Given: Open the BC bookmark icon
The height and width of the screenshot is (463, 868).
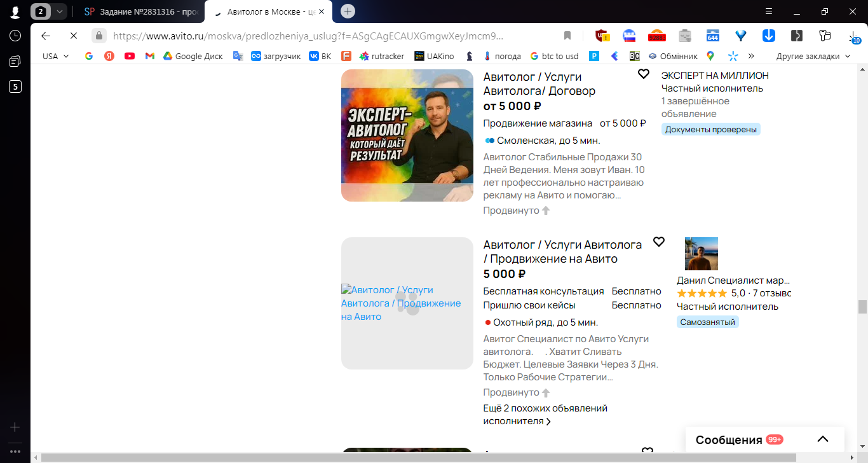Looking at the screenshot, I should pyautogui.click(x=634, y=56).
